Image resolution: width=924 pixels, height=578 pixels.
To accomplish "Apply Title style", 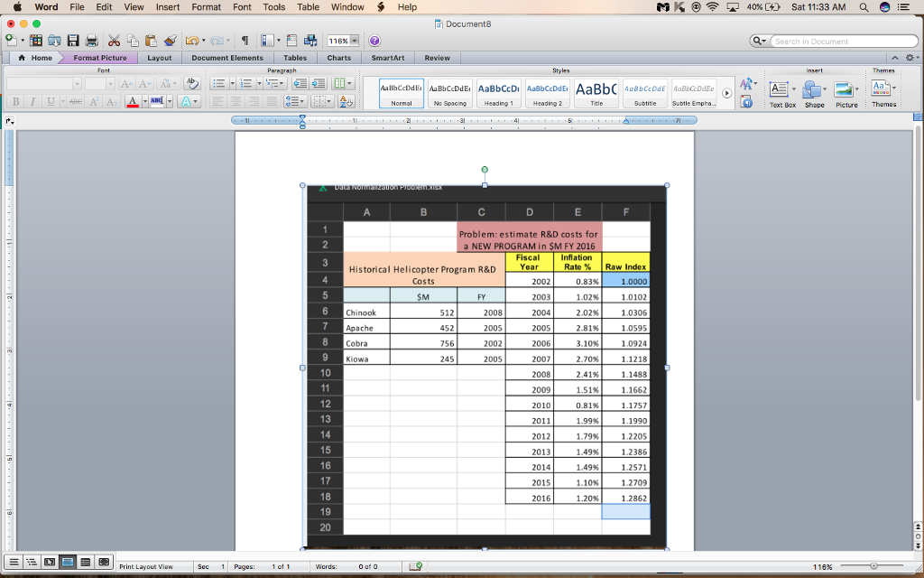I will (596, 93).
